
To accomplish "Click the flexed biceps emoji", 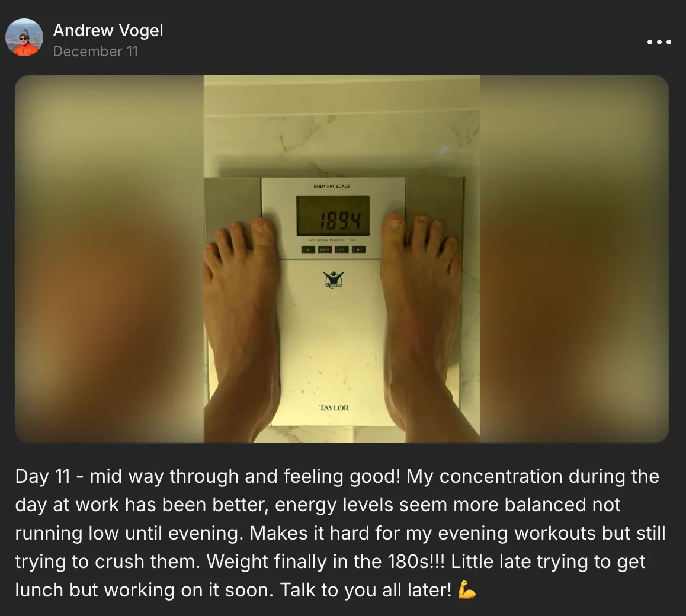I will (466, 590).
